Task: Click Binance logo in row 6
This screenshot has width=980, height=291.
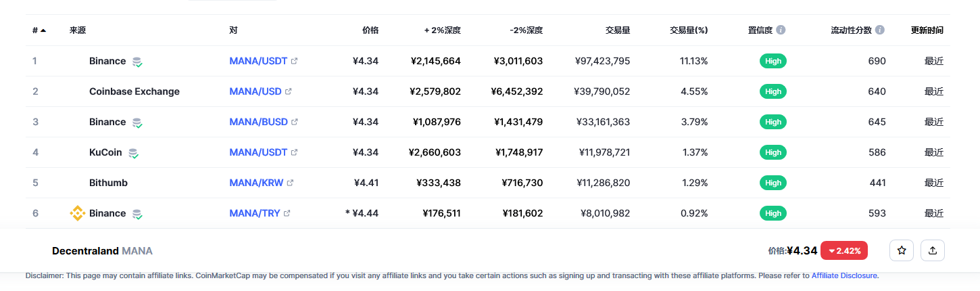Action: [77, 213]
